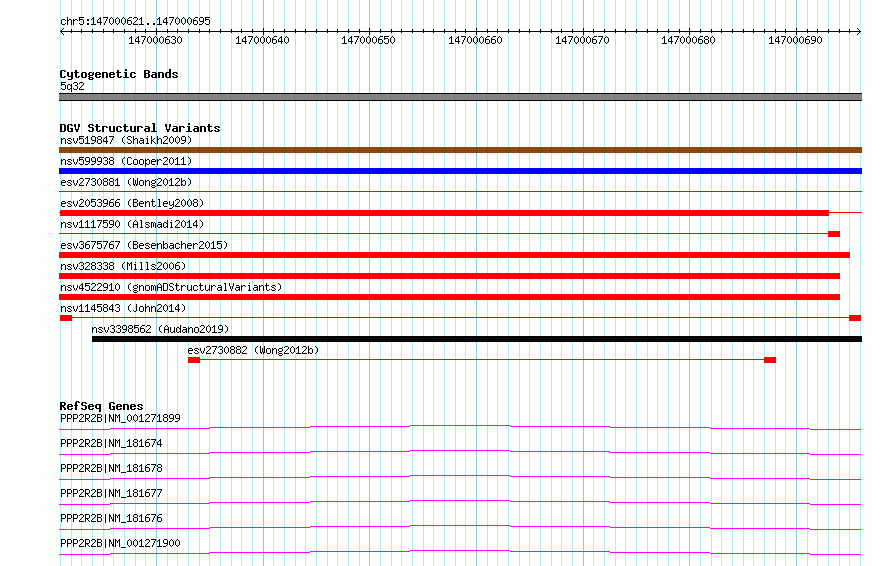890x566 pixels.
Task: Open variant nsv328338 (Mills2006) label
Action: tap(123, 266)
